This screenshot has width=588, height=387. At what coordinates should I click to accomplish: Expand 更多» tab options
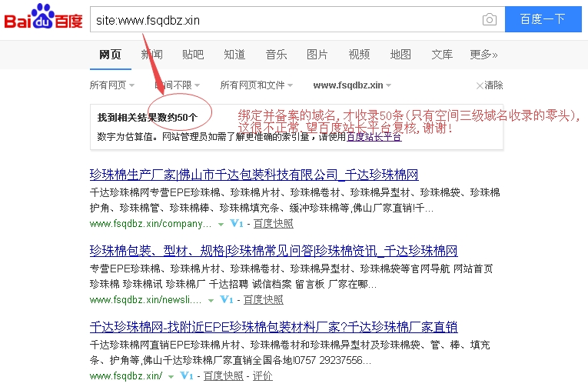[483, 55]
